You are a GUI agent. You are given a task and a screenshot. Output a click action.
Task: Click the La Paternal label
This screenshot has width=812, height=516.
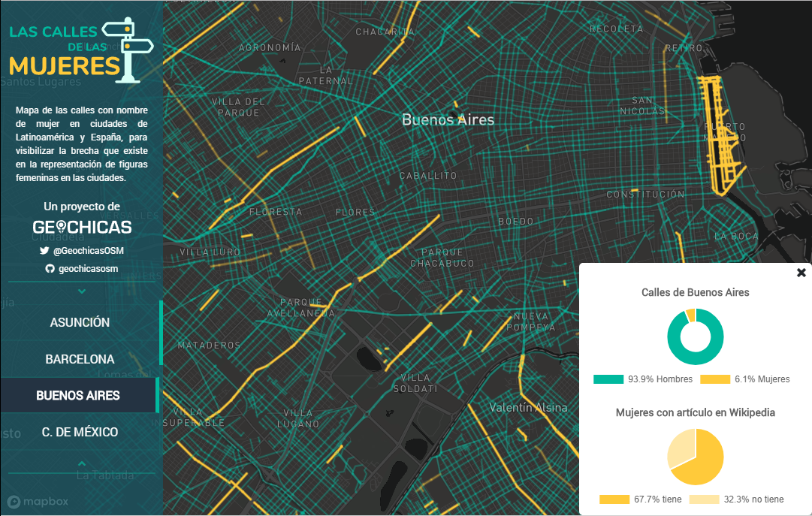(x=326, y=75)
